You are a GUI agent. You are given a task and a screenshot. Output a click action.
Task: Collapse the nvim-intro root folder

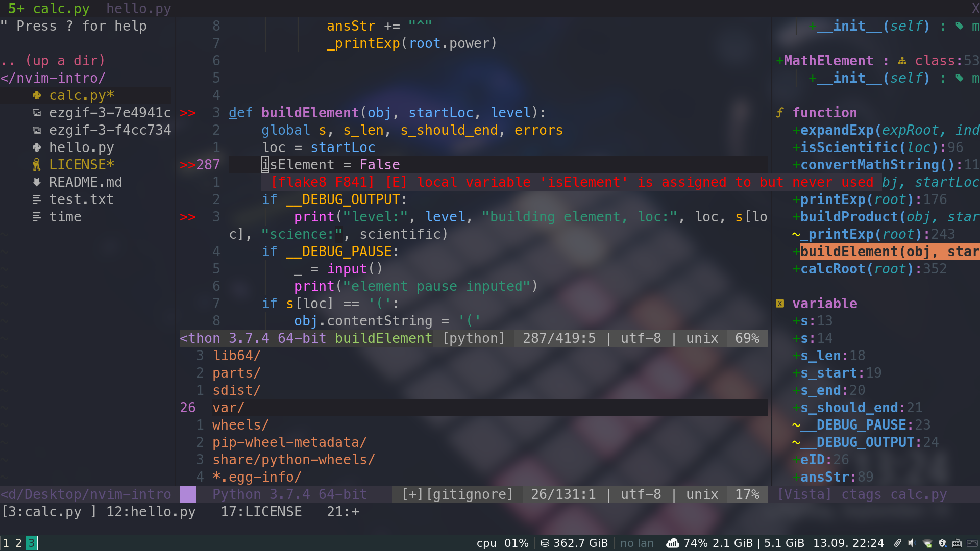point(53,78)
